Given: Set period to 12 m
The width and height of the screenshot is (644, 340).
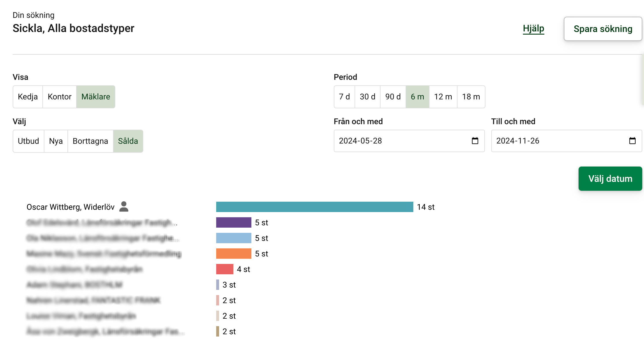Looking at the screenshot, I should coord(443,97).
